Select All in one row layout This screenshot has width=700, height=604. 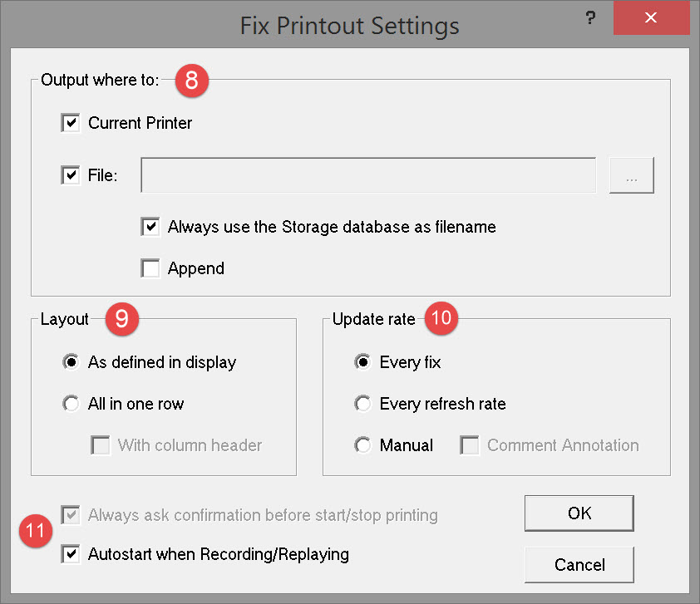[71, 405]
